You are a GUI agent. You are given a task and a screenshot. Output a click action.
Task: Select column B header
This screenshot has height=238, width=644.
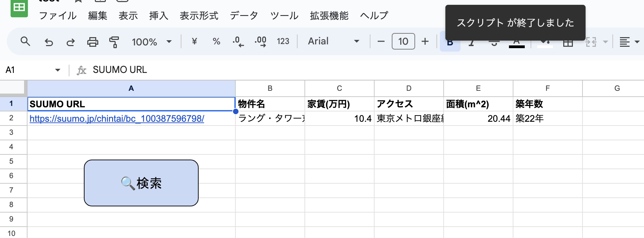[x=270, y=88]
